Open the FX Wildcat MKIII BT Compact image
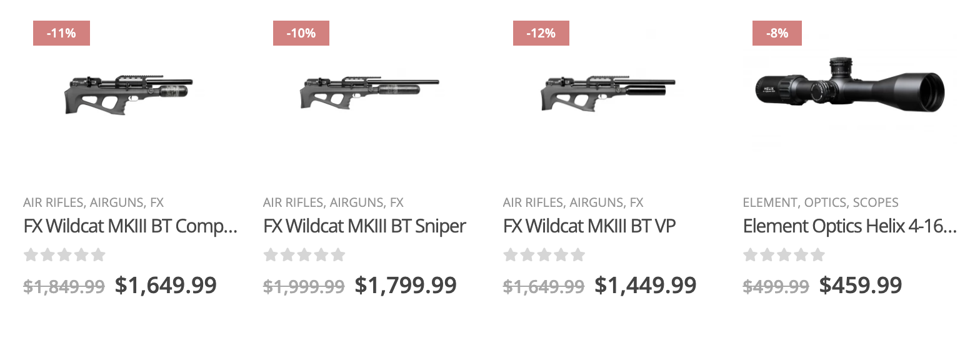 129,94
